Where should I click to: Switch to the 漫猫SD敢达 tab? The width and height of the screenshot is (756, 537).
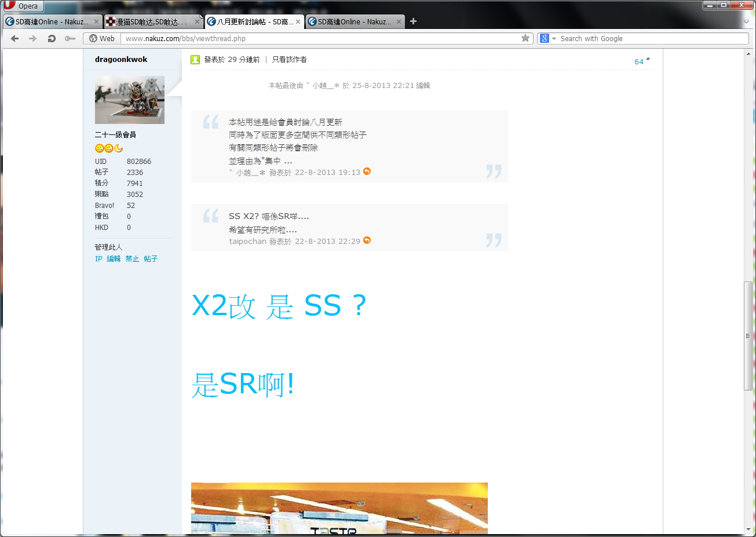click(151, 22)
